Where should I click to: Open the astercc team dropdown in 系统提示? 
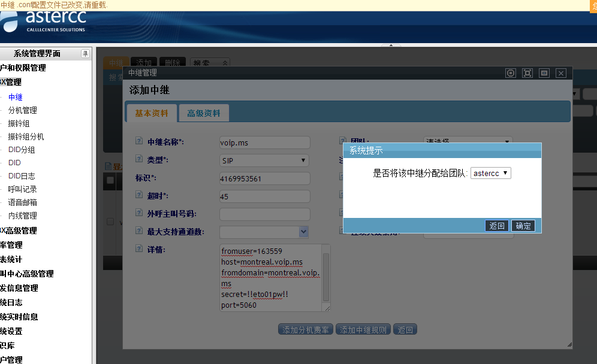point(490,173)
